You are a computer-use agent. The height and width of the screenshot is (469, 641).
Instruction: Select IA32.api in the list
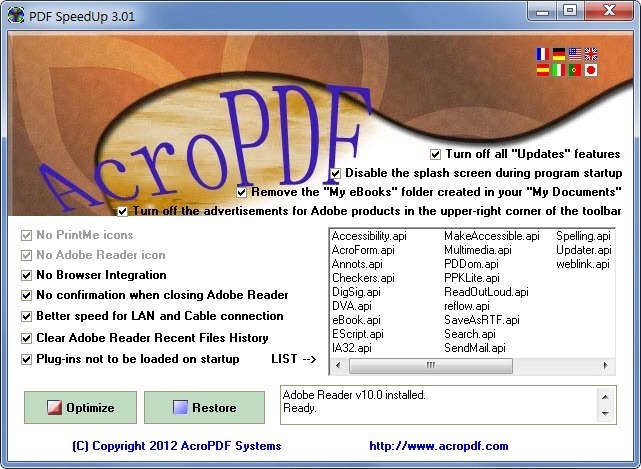pos(352,348)
